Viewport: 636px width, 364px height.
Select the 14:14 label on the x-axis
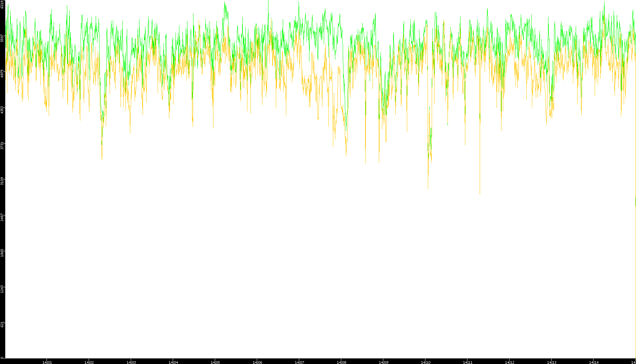point(594,362)
